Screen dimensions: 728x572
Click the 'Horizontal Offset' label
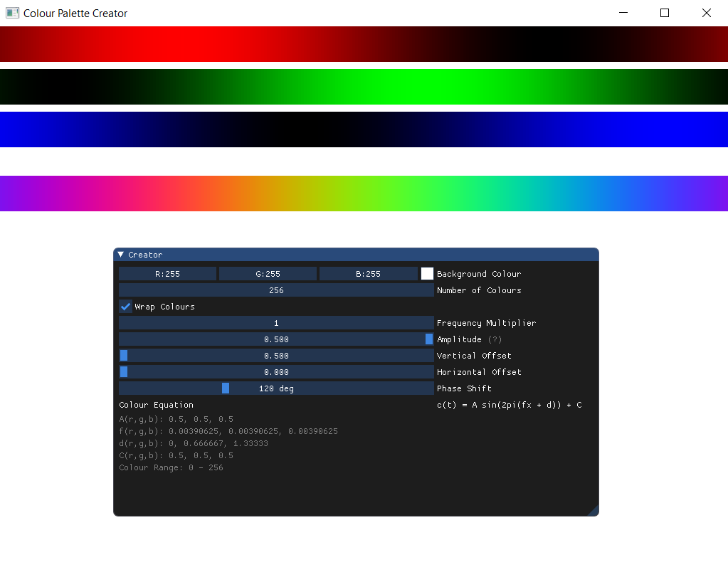[x=479, y=372]
